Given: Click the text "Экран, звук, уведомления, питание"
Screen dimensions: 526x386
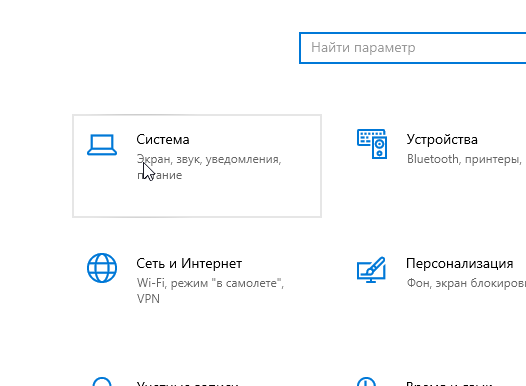Looking at the screenshot, I should [209, 167].
